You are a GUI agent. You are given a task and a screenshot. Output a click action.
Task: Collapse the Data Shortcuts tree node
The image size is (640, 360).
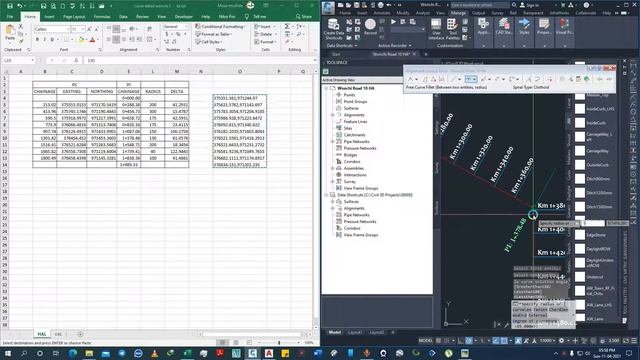coord(327,195)
